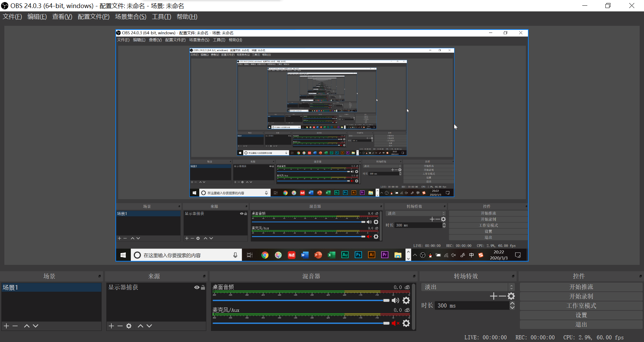Open transition properties gear icon
Screen dimensions: 644x342
[511, 296]
